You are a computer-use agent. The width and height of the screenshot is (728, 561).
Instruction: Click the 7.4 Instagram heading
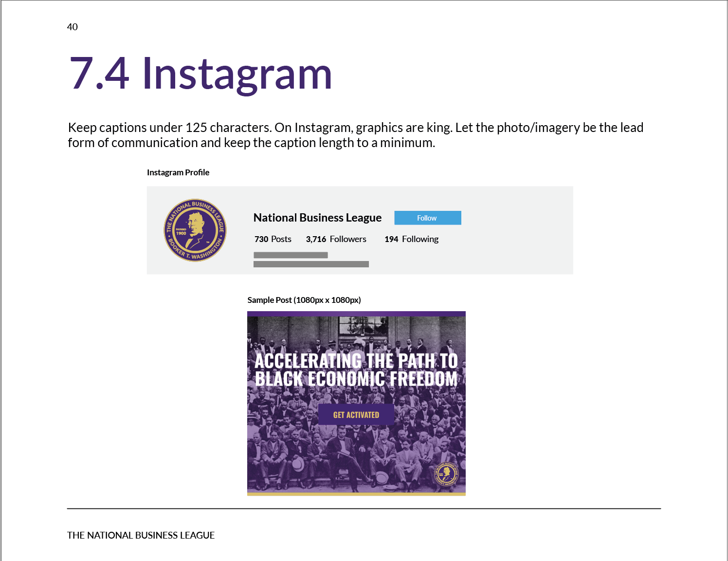click(x=200, y=74)
